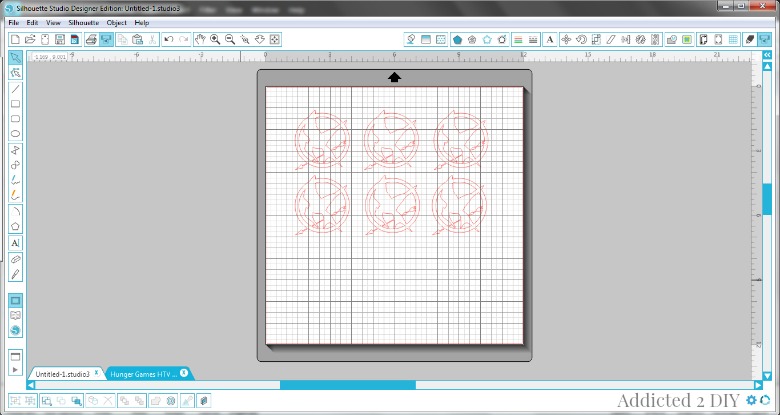780x415 pixels.
Task: Ungroup selected objects from bottom toolbar
Action: [30, 401]
